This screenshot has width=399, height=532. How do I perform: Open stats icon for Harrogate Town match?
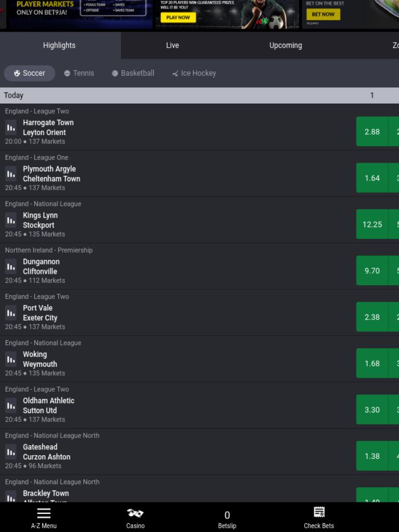click(11, 128)
